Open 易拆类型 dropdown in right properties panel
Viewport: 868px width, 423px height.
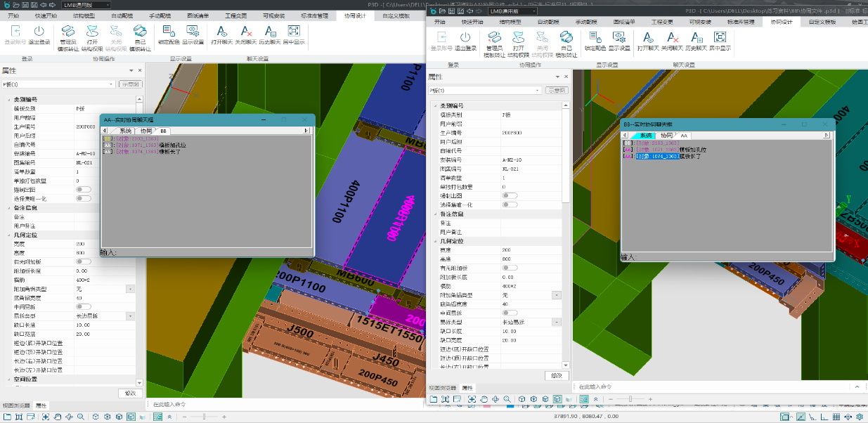click(557, 322)
